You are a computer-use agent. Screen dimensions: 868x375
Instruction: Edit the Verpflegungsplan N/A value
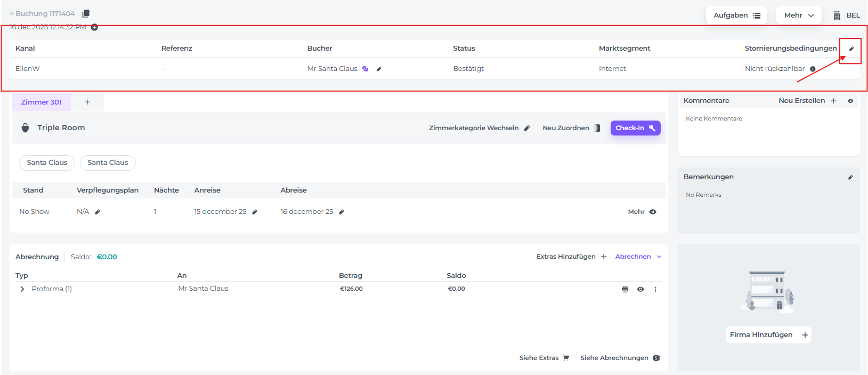(98, 212)
